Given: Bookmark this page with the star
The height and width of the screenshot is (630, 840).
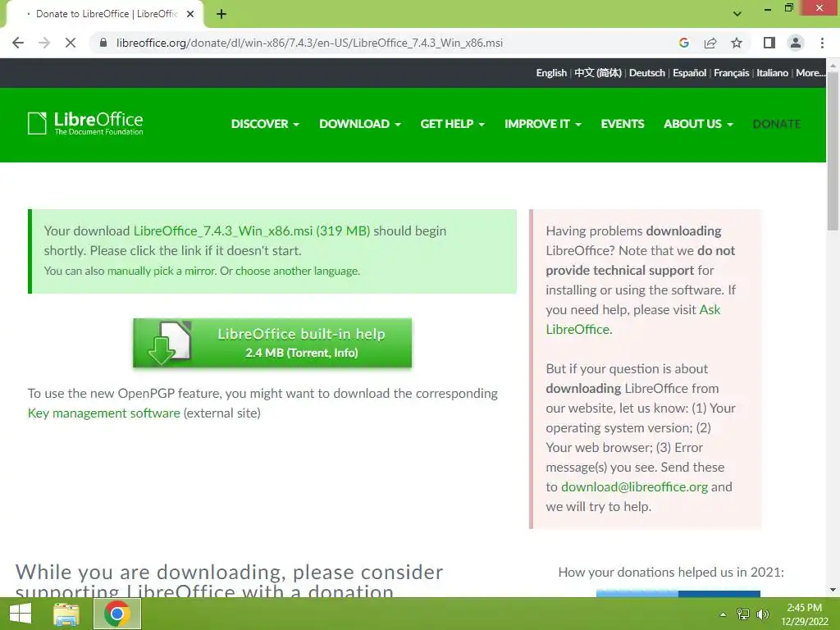Looking at the screenshot, I should pos(737,43).
